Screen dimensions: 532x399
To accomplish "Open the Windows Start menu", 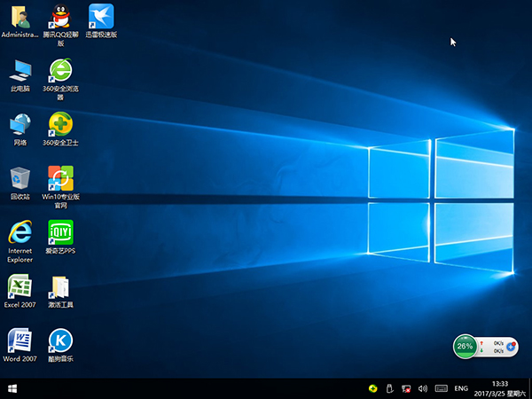I will (13, 388).
